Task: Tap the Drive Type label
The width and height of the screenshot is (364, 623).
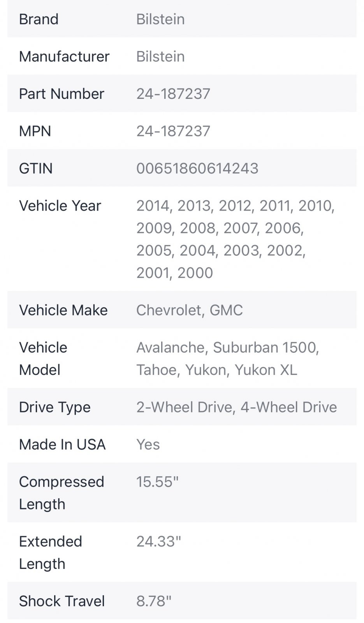Action: (55, 407)
